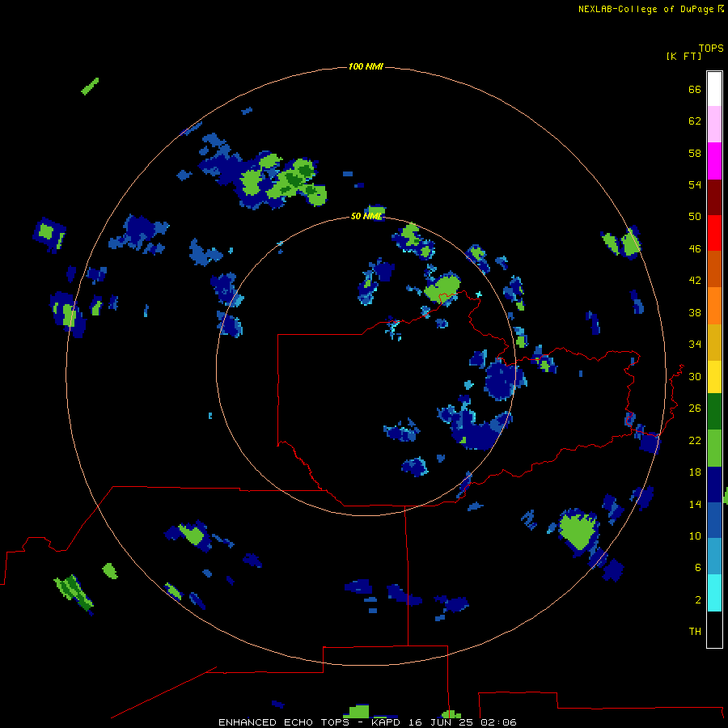Click the 66 legend value
This screenshot has height=728, width=728.
[695, 90]
